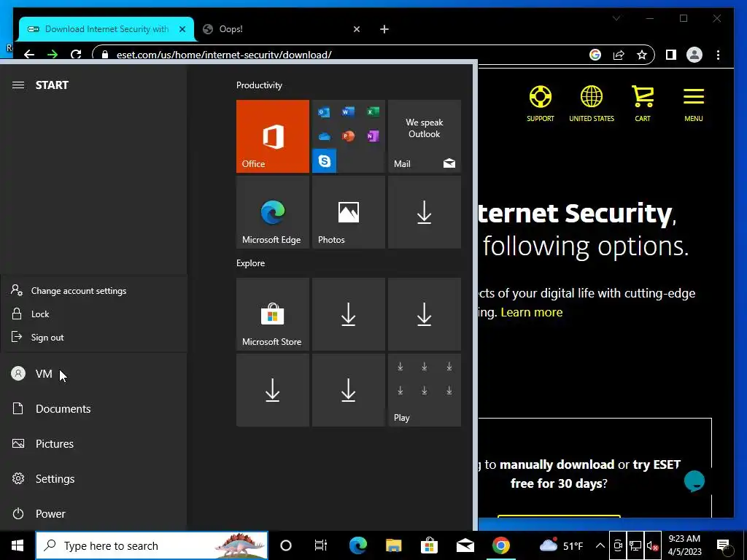This screenshot has height=560, width=747.
Task: Open network tray icon
Action: [x=635, y=545]
